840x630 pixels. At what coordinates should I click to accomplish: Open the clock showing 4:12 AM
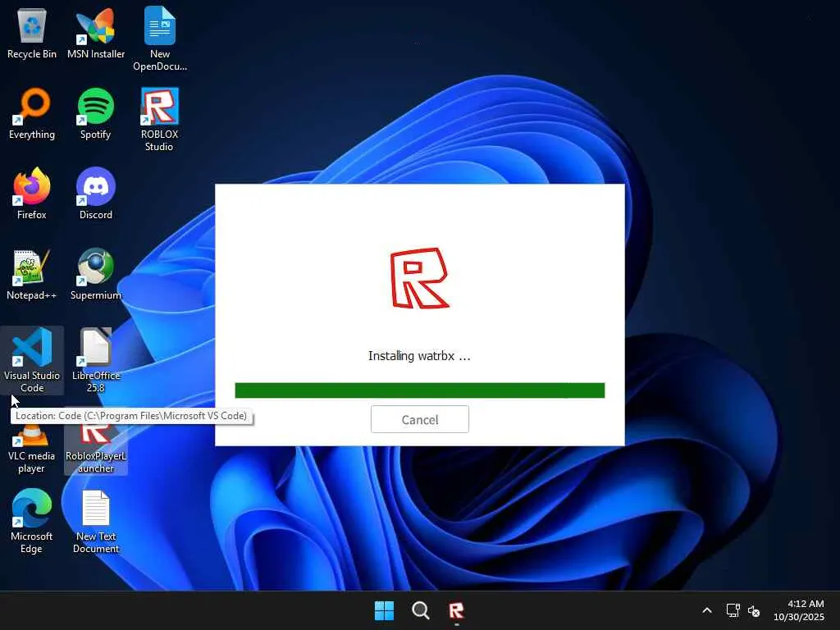[799, 610]
